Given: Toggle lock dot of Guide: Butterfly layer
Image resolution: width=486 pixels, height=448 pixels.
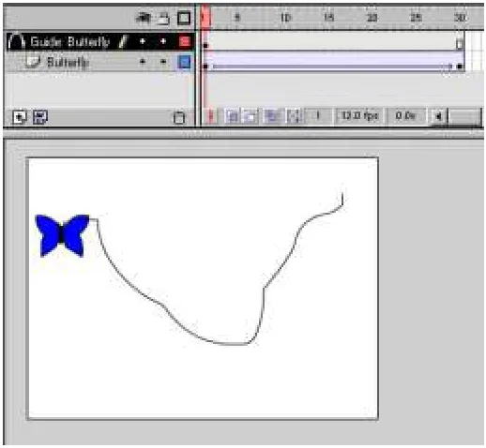Looking at the screenshot, I should [x=163, y=41].
